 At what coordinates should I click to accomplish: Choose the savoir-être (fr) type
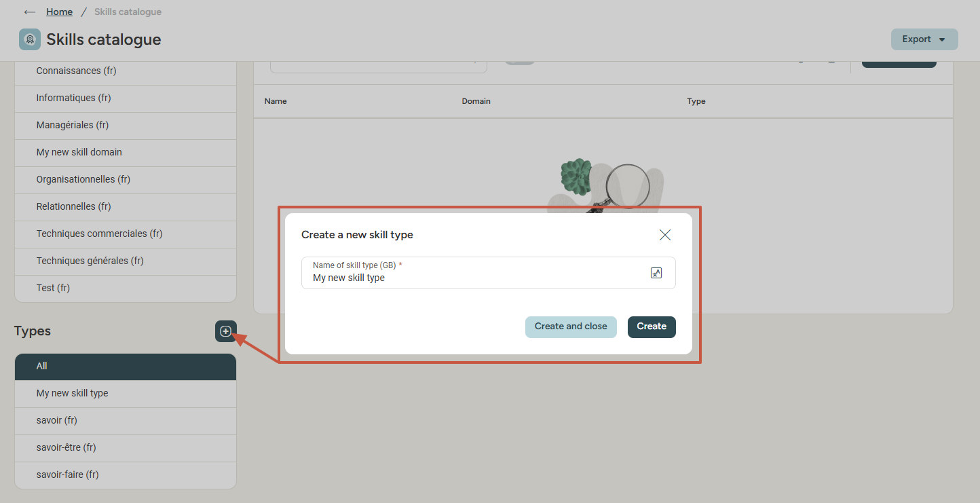coord(126,448)
